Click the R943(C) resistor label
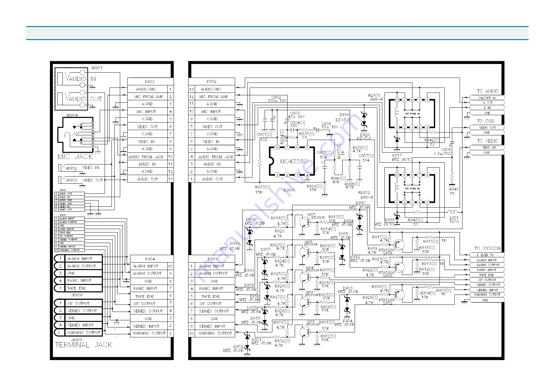Screen dimensions: 555x392 coord(416,220)
